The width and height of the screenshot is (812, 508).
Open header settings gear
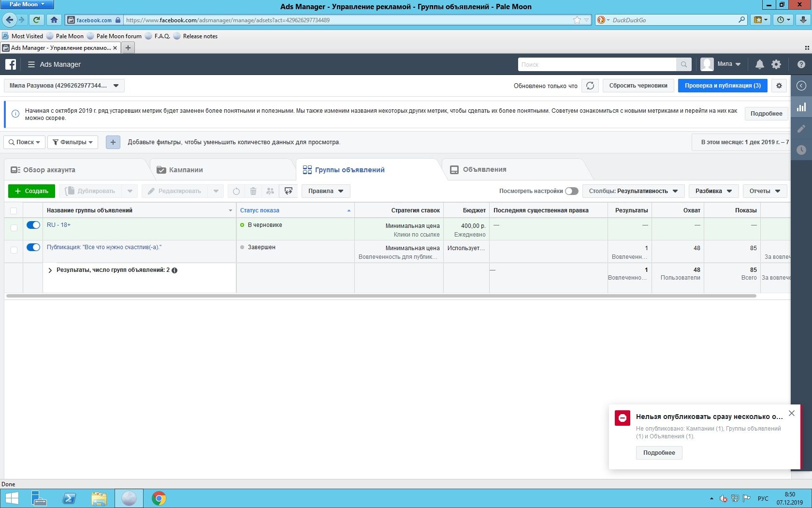[x=776, y=64]
